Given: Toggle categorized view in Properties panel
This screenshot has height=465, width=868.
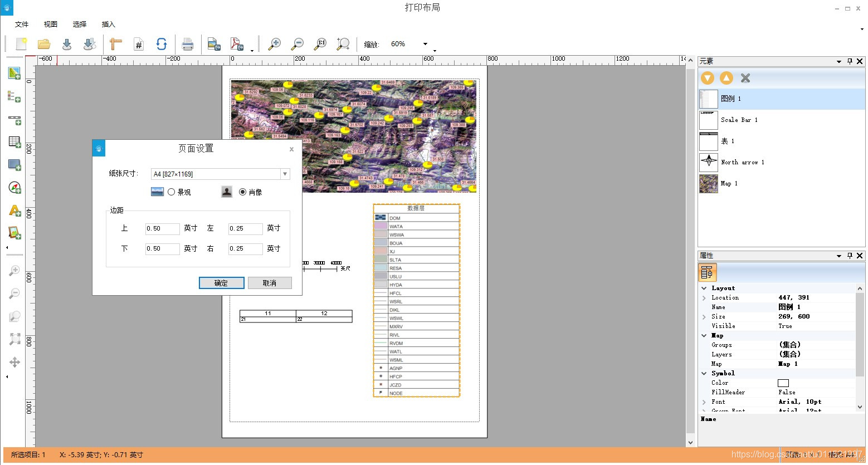Looking at the screenshot, I should [x=707, y=272].
